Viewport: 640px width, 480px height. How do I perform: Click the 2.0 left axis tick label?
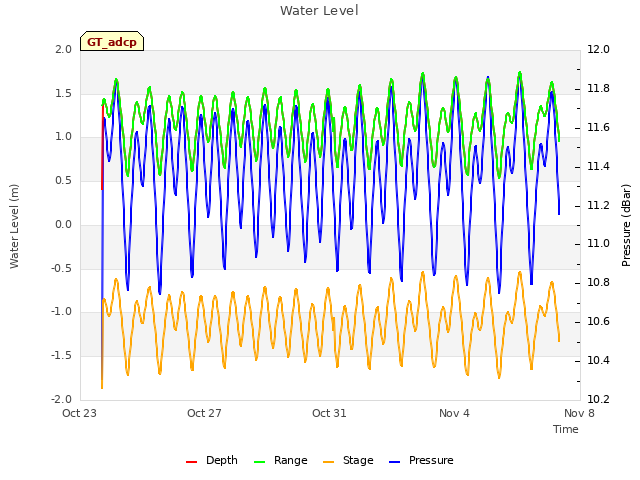pyautogui.click(x=63, y=49)
